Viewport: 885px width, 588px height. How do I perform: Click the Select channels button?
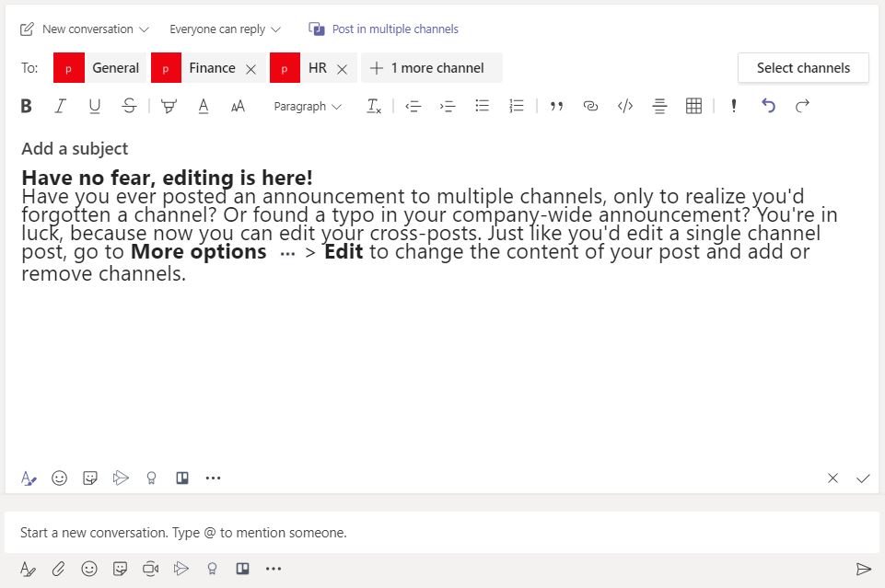(802, 67)
